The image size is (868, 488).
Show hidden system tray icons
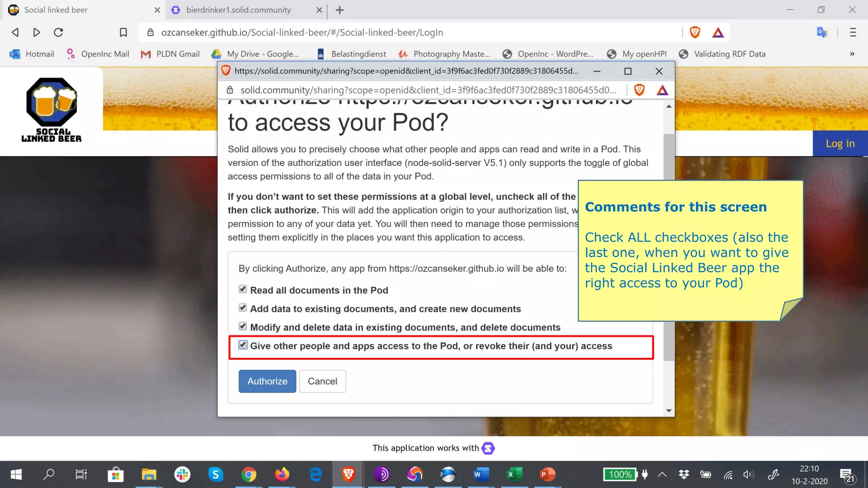click(x=662, y=474)
